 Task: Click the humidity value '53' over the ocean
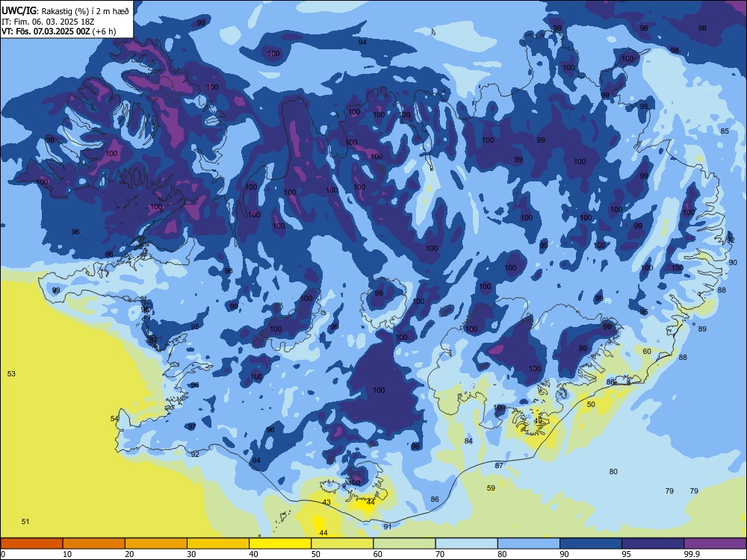coord(11,374)
